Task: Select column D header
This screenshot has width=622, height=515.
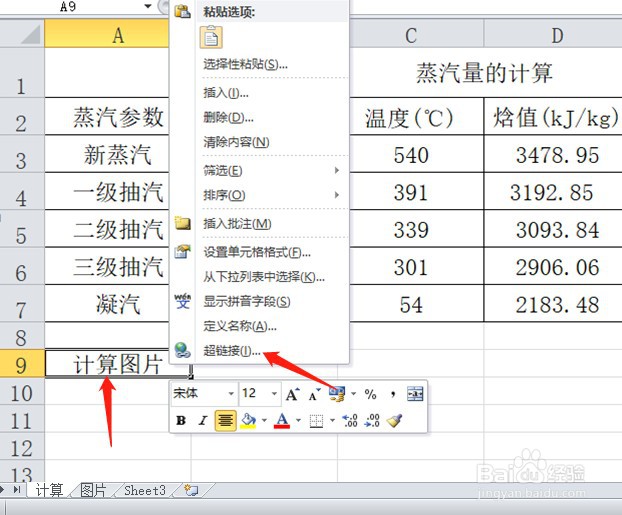Action: click(x=553, y=35)
